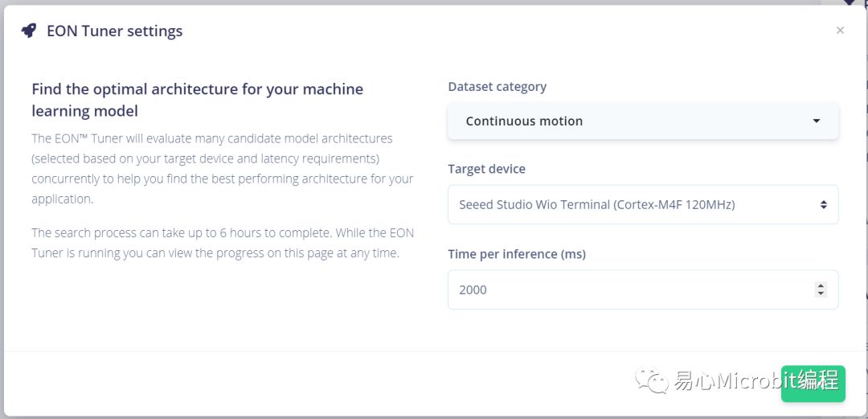Viewport: 868px width, 419px height.
Task: Close the EON Tuner settings dialog
Action: point(840,31)
